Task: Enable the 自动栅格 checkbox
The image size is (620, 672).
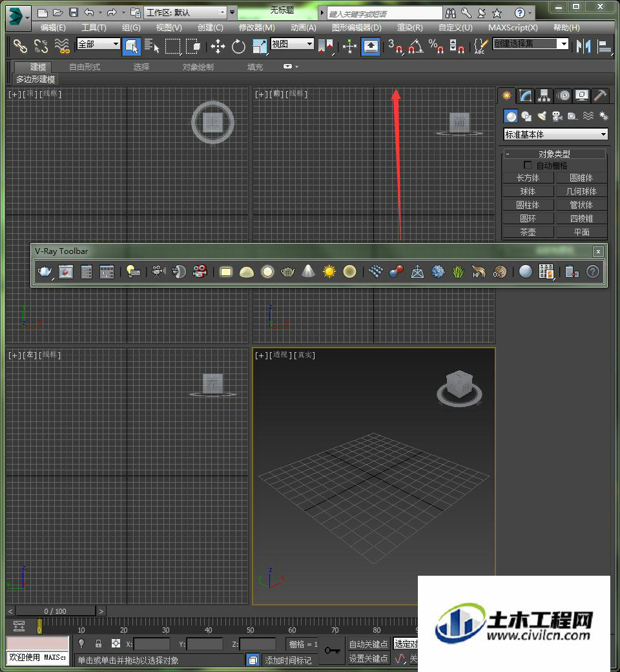Action: pyautogui.click(x=528, y=165)
